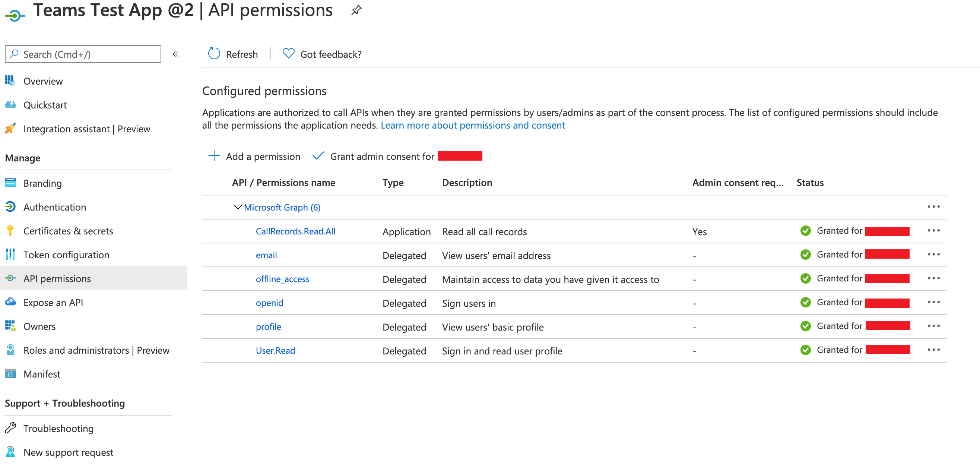Open Learn more about permissions link
Screen dimensions: 980x464
coord(473,125)
